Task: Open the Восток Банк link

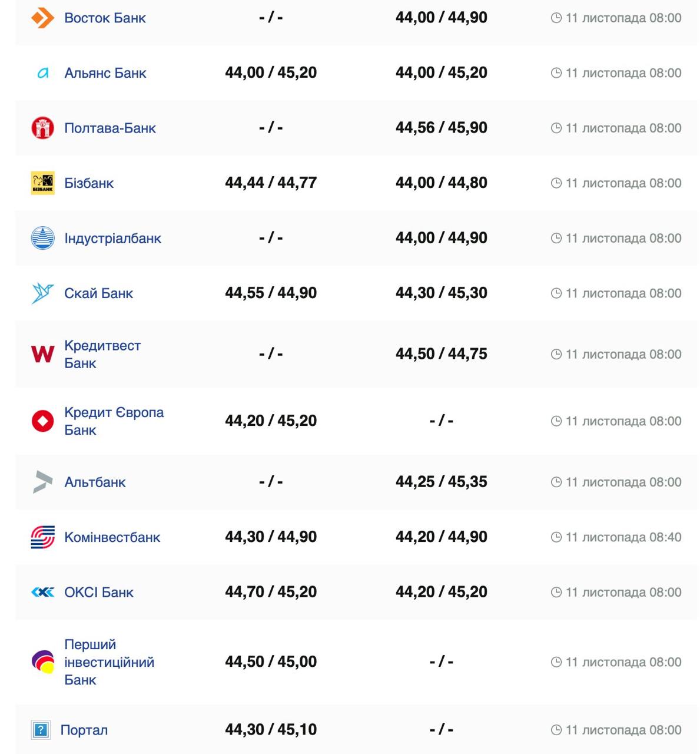Action: coord(105,18)
